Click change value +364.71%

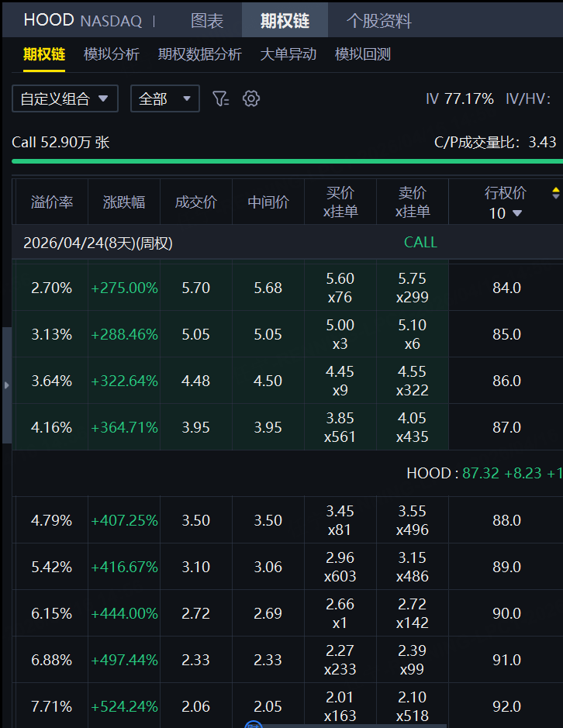(124, 427)
